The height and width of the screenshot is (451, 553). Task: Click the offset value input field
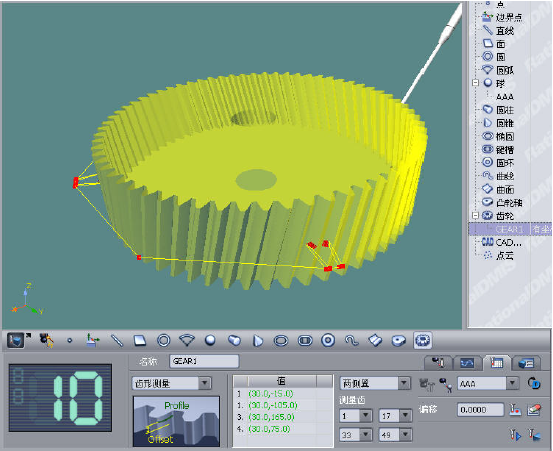(480, 410)
